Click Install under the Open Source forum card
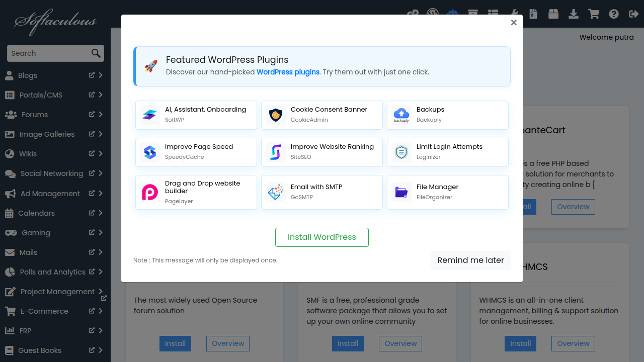The image size is (644, 362). coord(175,343)
